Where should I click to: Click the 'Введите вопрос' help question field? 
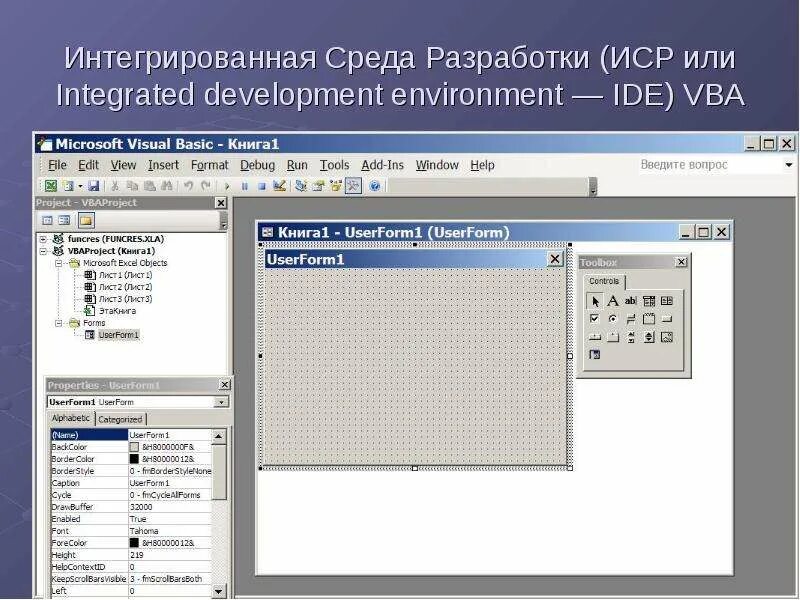709,165
